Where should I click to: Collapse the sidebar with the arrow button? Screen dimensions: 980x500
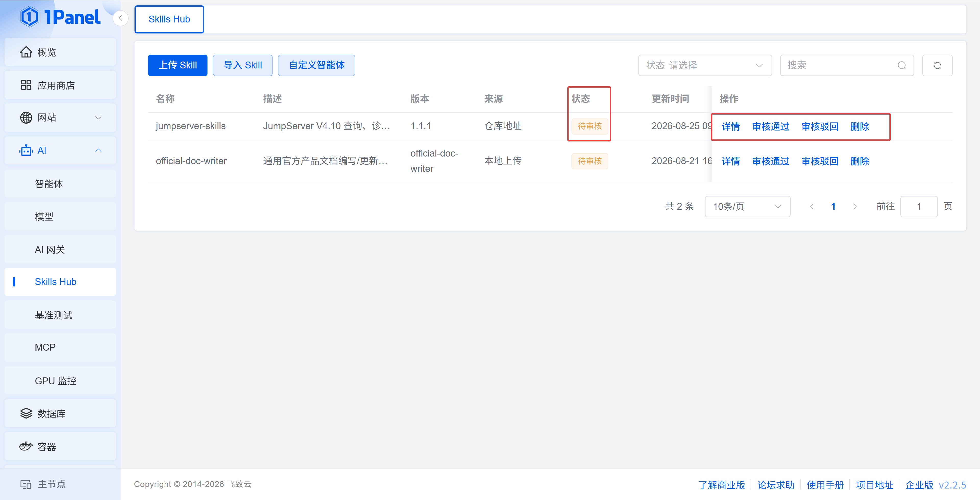tap(120, 18)
